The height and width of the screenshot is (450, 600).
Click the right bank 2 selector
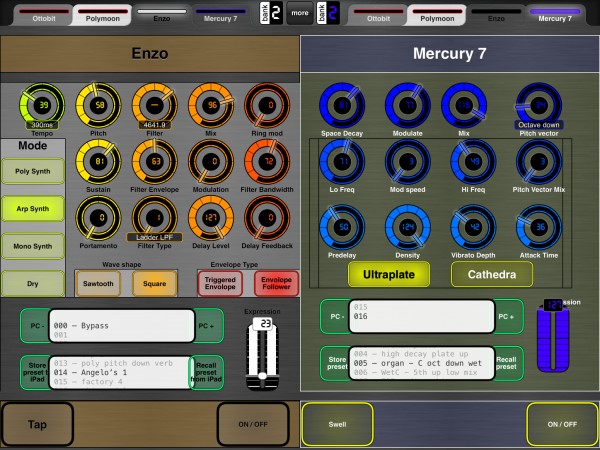[328, 13]
